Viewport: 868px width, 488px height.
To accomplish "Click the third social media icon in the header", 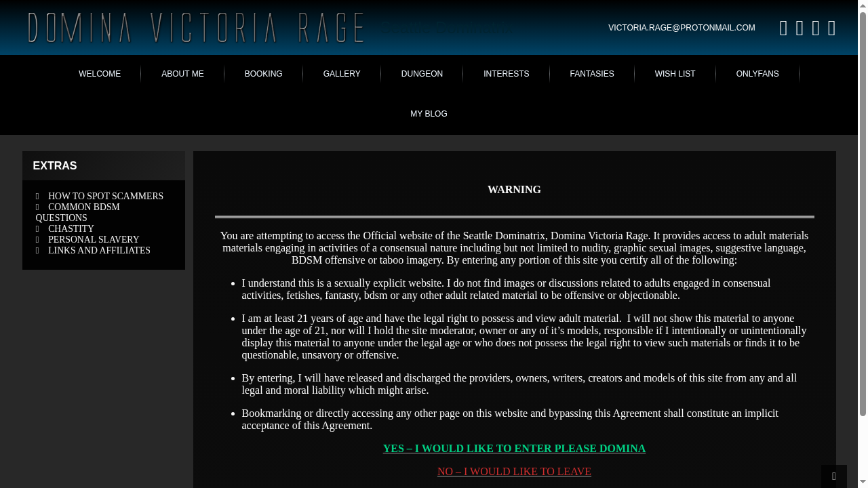I will tap(816, 28).
